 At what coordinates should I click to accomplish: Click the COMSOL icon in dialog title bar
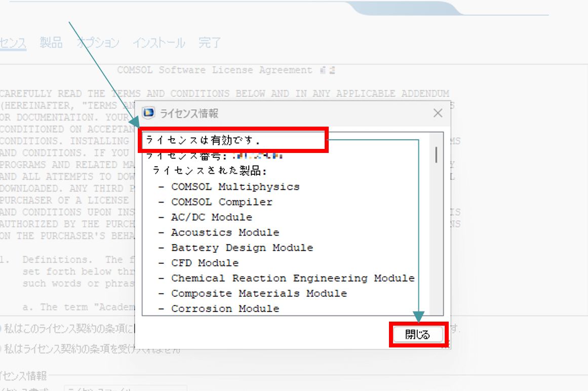(149, 113)
